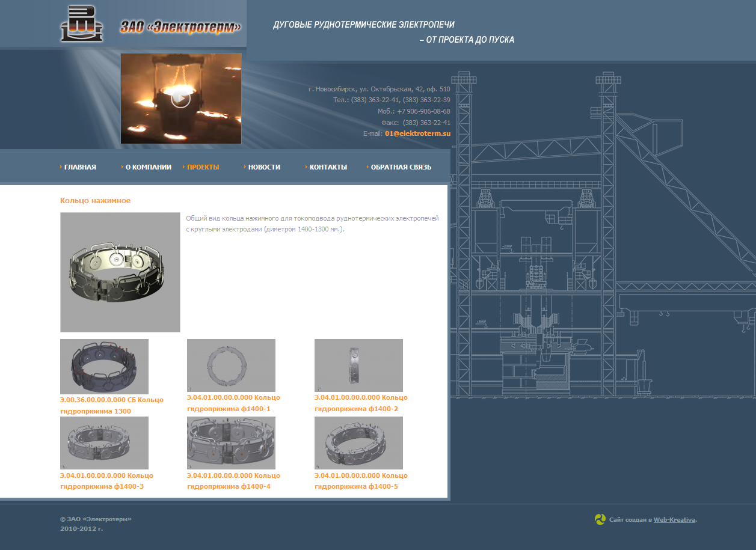Image resolution: width=756 pixels, height=550 pixels.
Task: Open ОБРАТНАЯ СВЯЗЬ feedback page
Action: [x=401, y=167]
